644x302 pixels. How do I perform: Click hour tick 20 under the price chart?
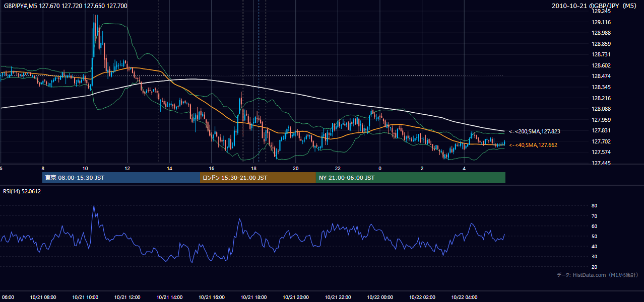click(x=296, y=168)
